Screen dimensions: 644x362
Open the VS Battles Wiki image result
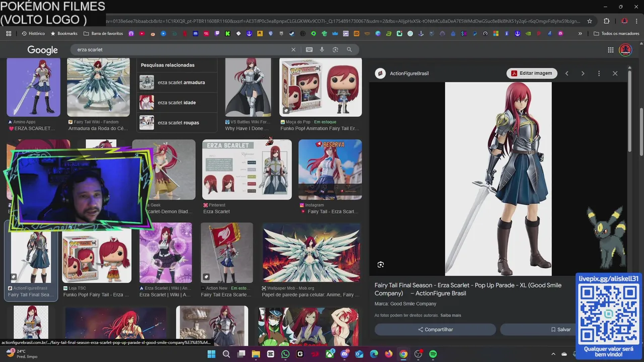(x=248, y=87)
